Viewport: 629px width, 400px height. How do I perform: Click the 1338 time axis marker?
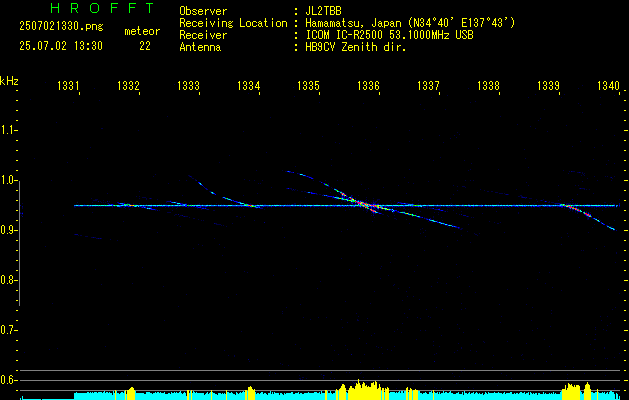(489, 85)
